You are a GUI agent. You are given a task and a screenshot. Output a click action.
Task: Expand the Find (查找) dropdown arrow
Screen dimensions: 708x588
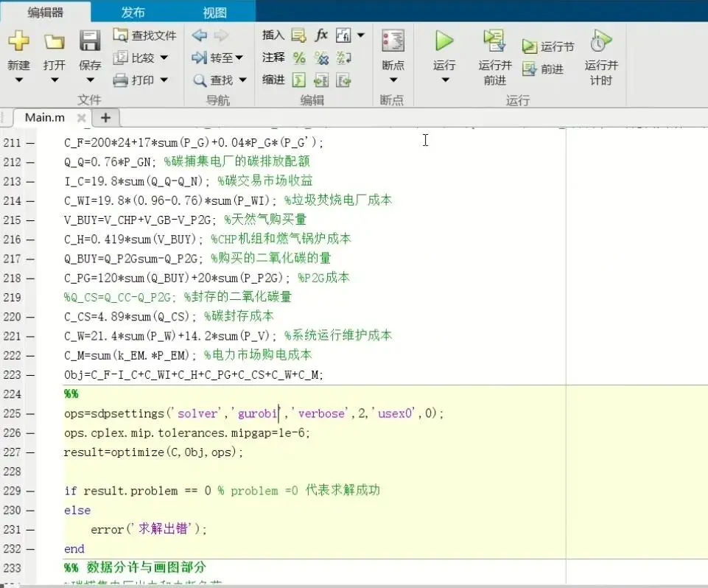(x=243, y=80)
